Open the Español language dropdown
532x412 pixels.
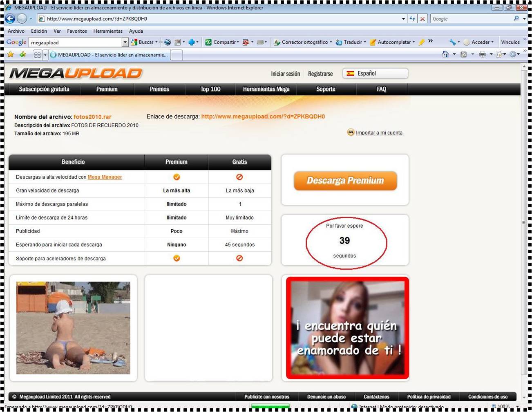(375, 74)
